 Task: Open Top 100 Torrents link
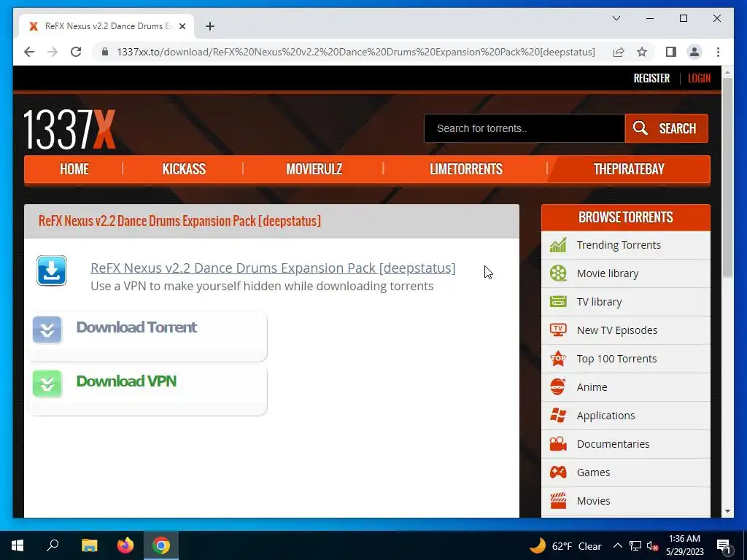click(x=616, y=359)
